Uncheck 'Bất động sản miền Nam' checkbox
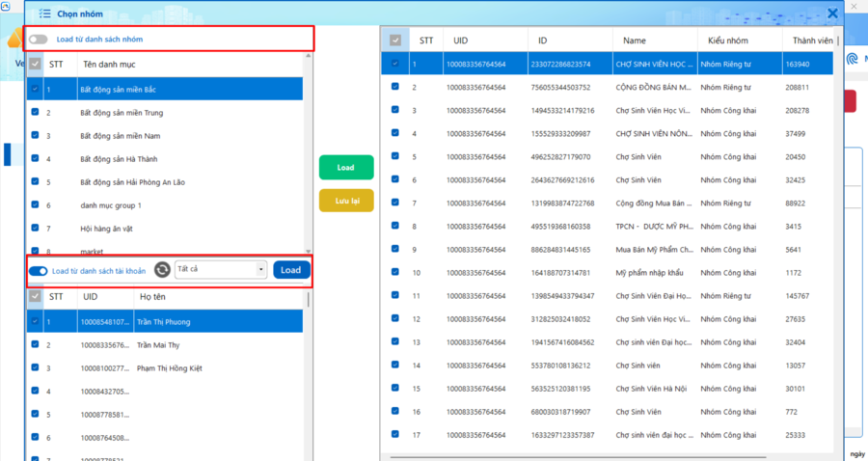Image resolution: width=868 pixels, height=461 pixels. tap(35, 135)
